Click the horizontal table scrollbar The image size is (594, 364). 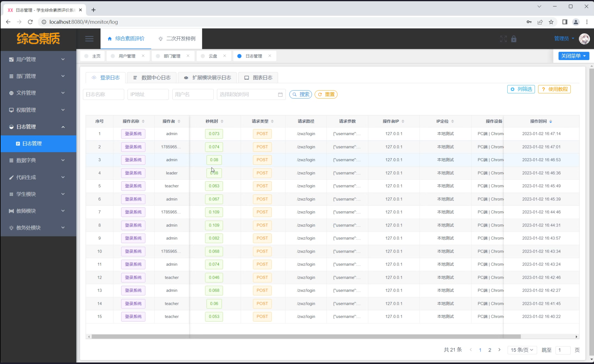pos(304,336)
